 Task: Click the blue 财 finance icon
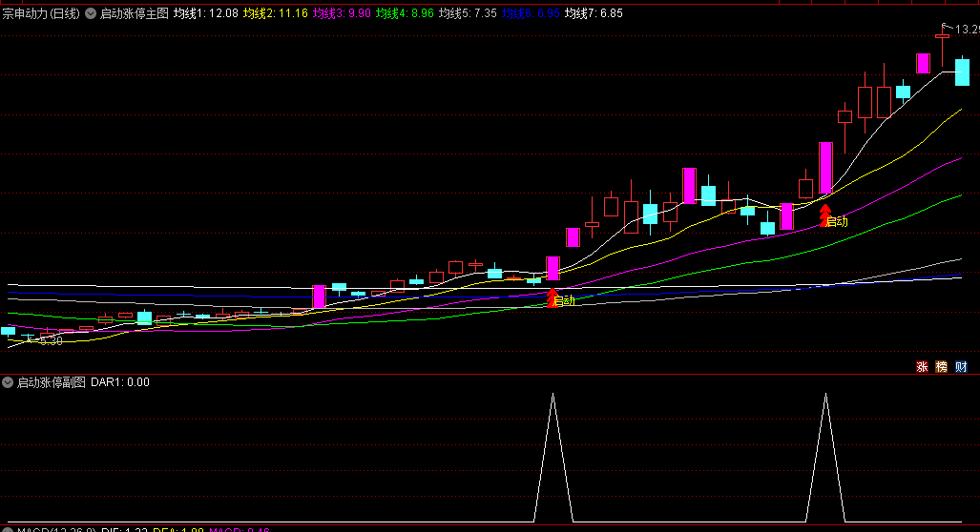[961, 366]
